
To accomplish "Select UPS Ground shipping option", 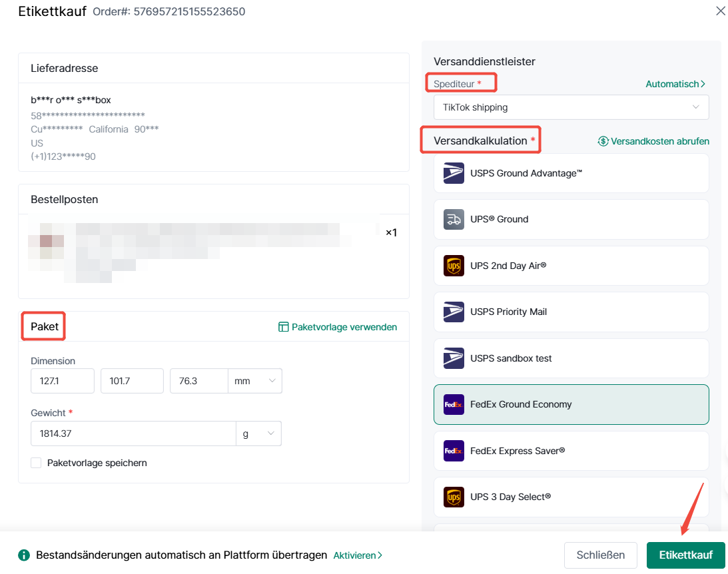I will (x=571, y=220).
